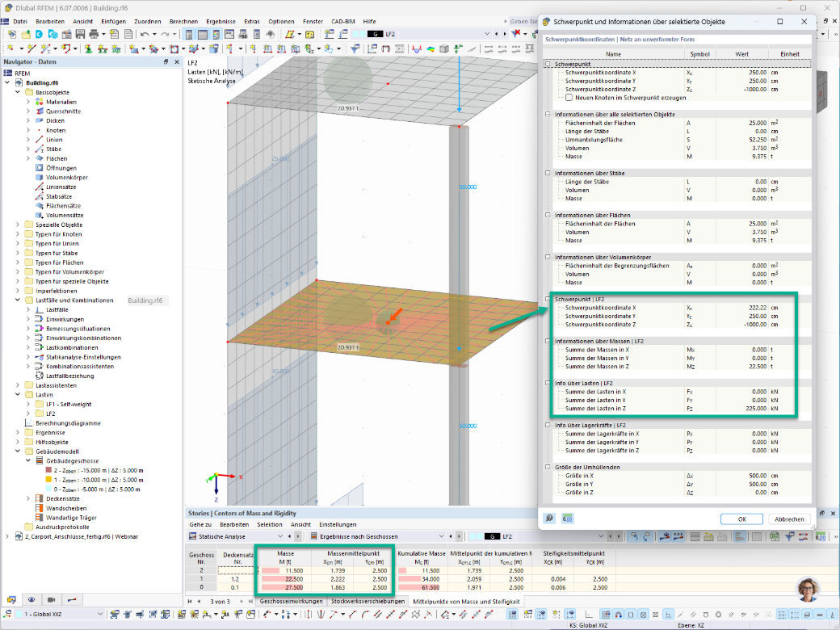Image resolution: width=840 pixels, height=630 pixels.
Task: Click the camera views tab of the navigator
Action: click(x=52, y=599)
